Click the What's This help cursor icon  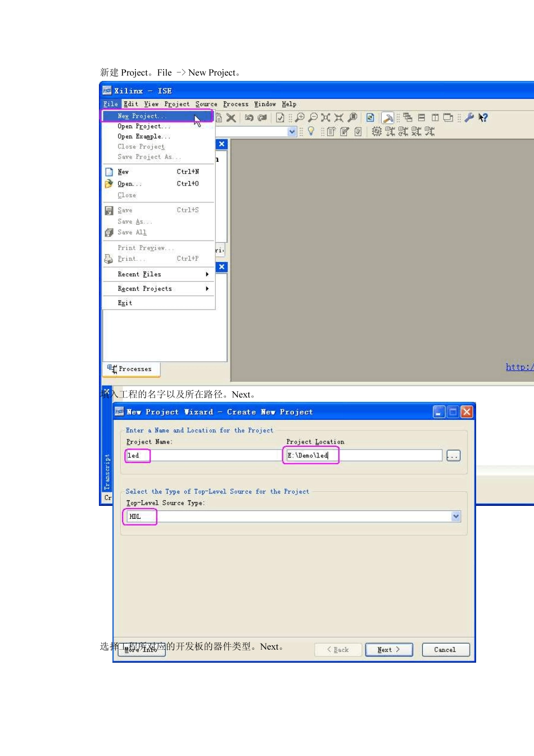pos(483,117)
